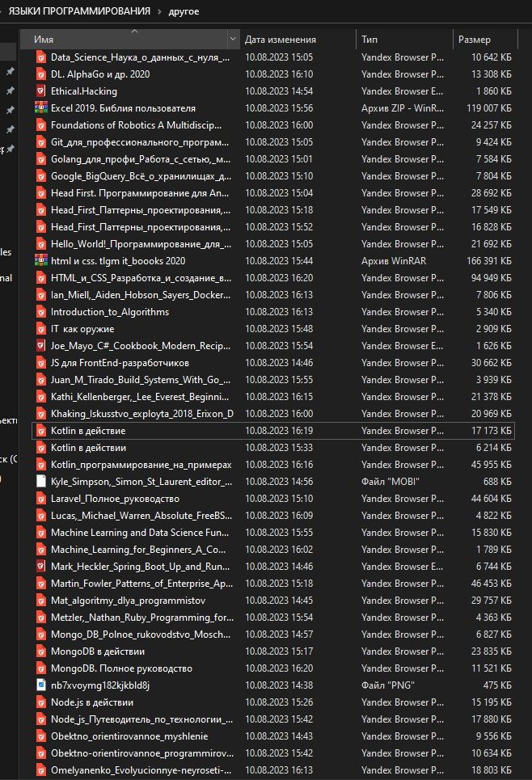The image size is (532, 780).
Task: Click Laravel_Полное_руководство file icon
Action: coord(40,499)
